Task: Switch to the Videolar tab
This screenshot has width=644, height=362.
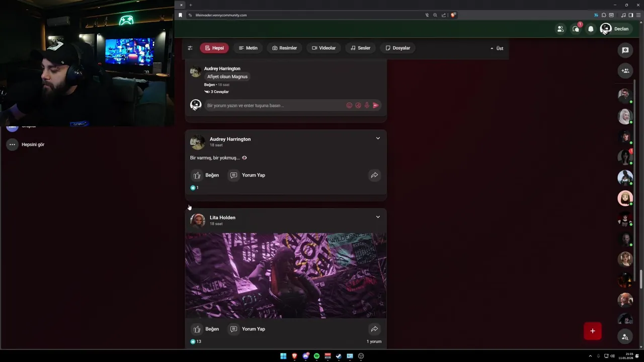Action: point(324,48)
